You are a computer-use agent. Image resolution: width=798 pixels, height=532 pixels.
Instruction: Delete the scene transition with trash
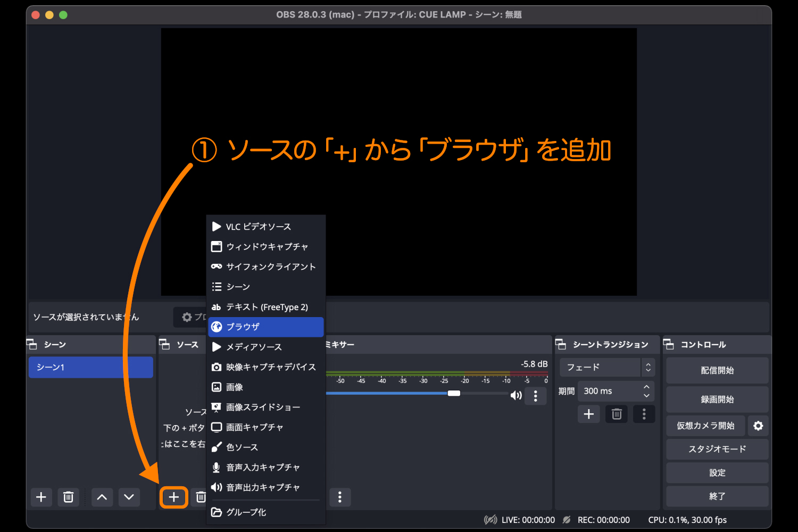coord(617,414)
